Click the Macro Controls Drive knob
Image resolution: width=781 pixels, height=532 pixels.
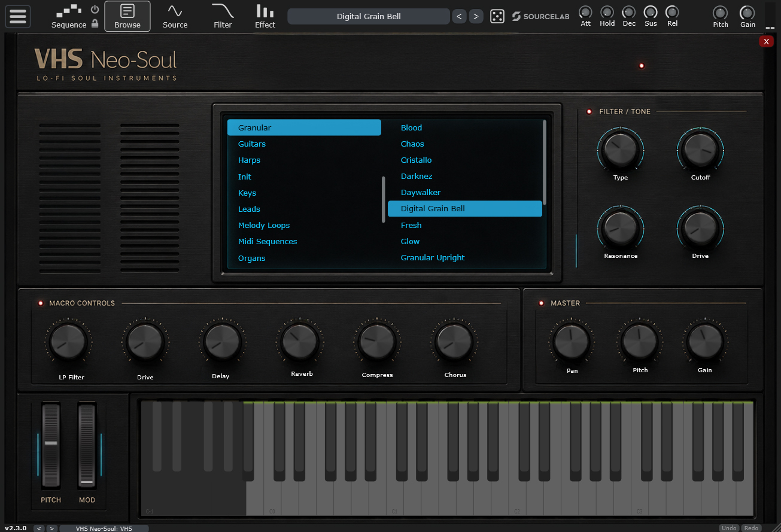pyautogui.click(x=145, y=341)
